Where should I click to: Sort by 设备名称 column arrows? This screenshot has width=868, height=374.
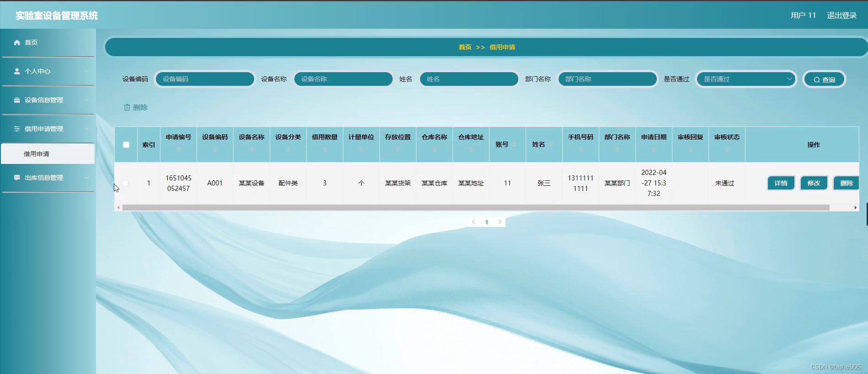(252, 149)
